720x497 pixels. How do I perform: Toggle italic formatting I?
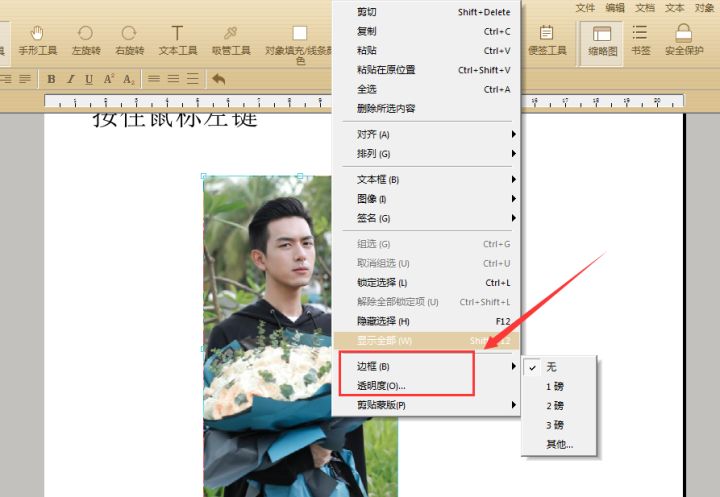point(70,79)
